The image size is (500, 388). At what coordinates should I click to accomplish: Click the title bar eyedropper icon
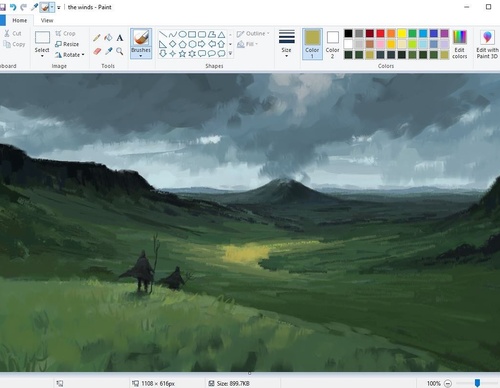34,7
